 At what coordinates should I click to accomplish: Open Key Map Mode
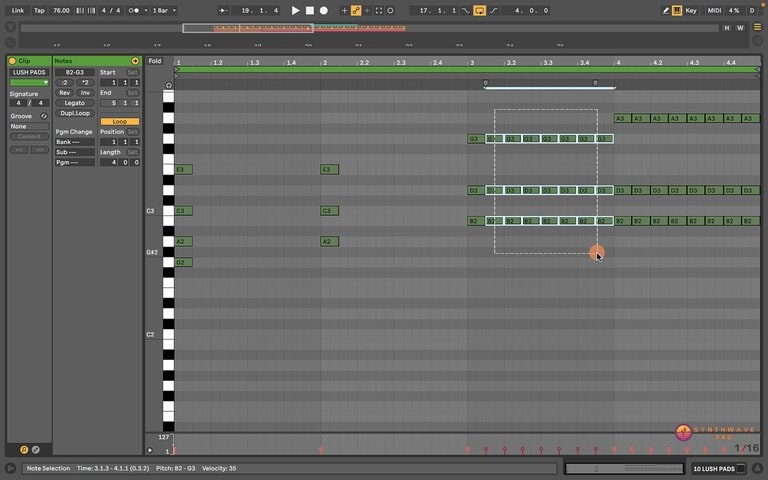pos(691,10)
